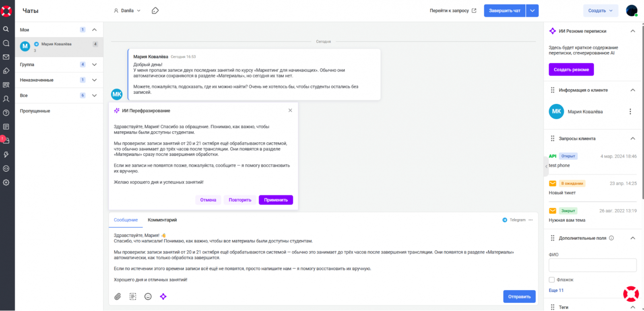Switch to the Сообщение tab
The width and height of the screenshot is (644, 311).
click(x=126, y=220)
